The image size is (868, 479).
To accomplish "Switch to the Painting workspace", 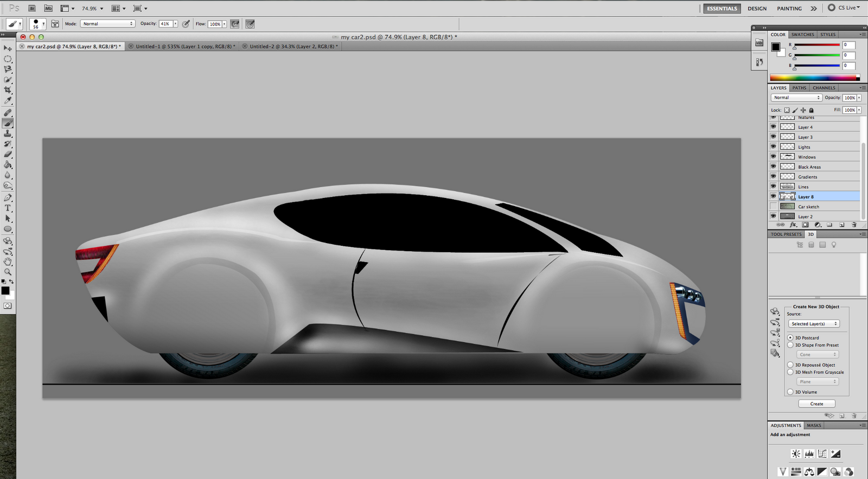I will (789, 9).
